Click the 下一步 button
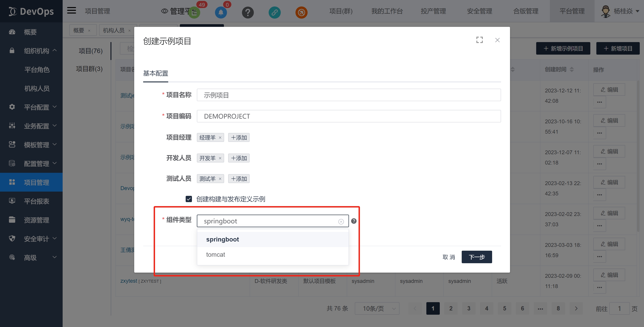 (476, 257)
